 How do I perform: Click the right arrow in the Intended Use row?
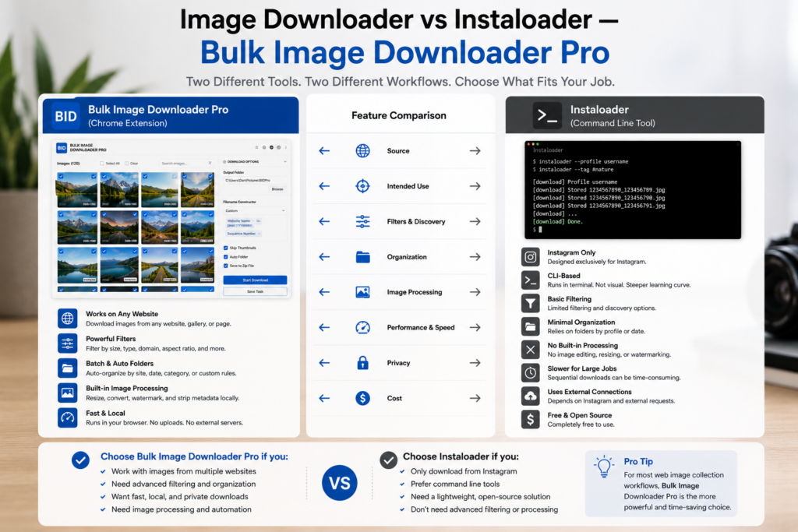coord(475,186)
